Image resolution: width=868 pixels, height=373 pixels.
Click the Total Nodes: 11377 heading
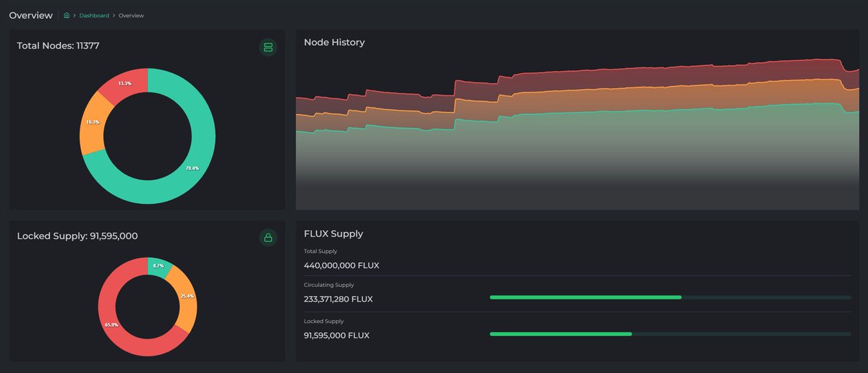click(x=58, y=46)
